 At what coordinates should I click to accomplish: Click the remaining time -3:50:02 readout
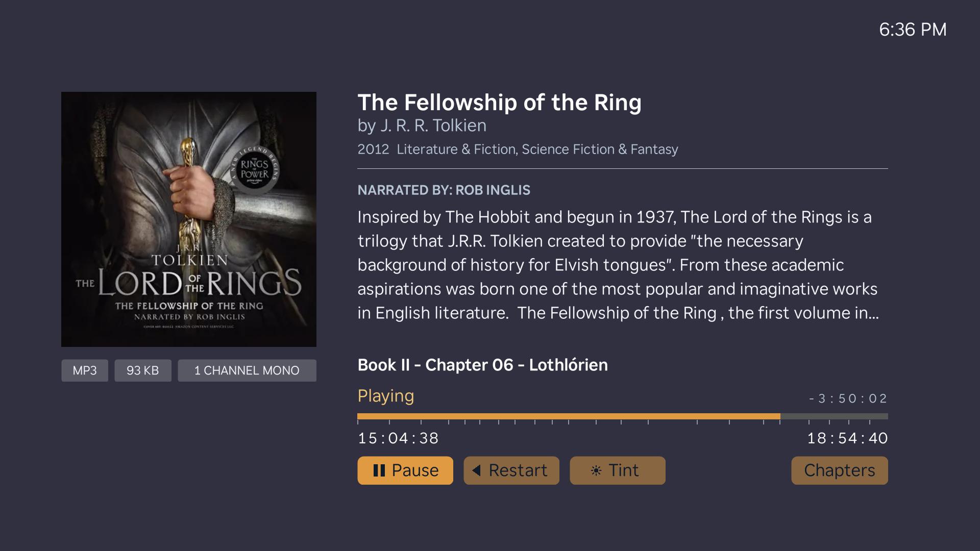click(x=848, y=398)
